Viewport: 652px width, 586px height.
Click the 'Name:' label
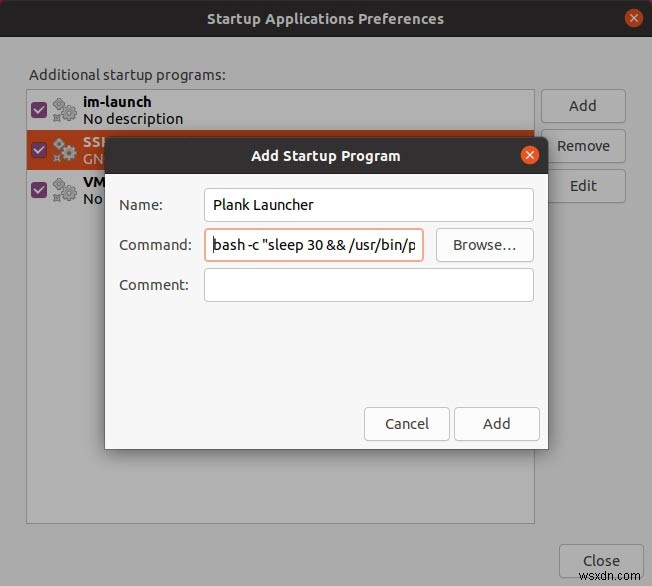point(141,205)
